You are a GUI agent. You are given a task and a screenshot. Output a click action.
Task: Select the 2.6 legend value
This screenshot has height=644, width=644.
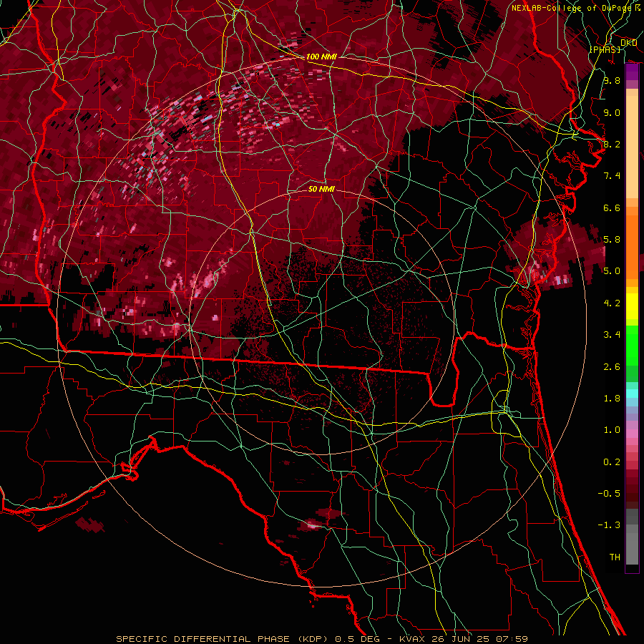click(612, 367)
